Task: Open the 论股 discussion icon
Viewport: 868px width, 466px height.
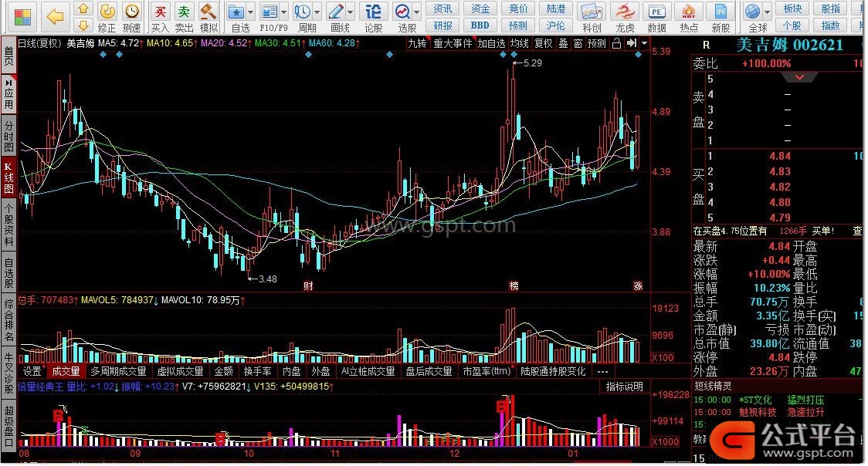Action: 374,12
